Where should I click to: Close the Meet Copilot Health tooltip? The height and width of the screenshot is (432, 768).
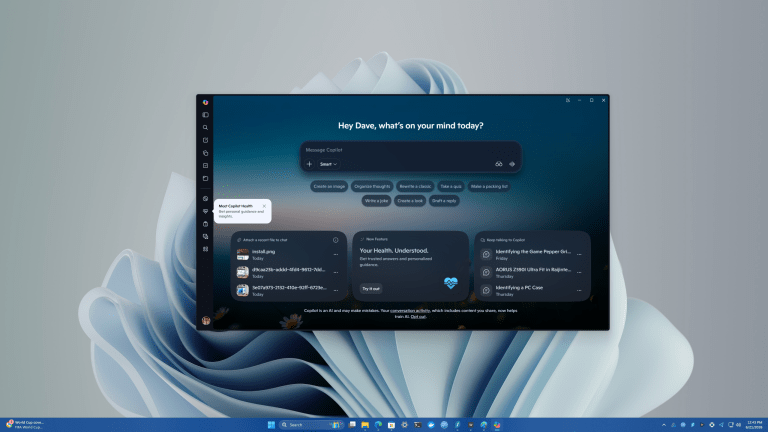pos(264,206)
